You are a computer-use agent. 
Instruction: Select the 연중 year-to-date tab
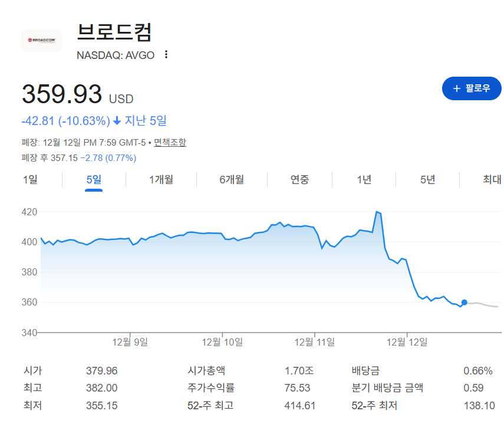click(x=299, y=180)
